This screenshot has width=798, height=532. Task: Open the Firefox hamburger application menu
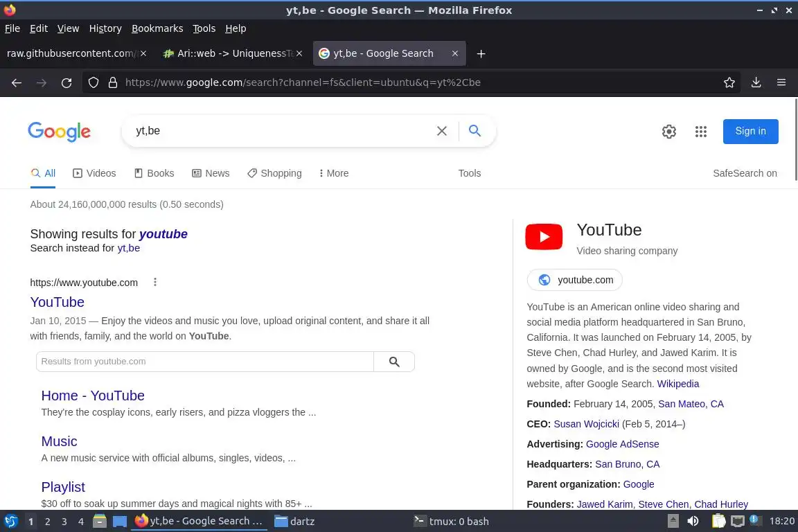tap(781, 82)
